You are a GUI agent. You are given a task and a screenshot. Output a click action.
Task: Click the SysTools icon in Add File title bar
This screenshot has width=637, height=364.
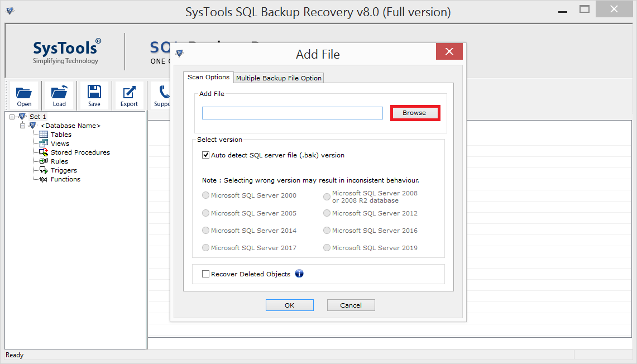tap(180, 53)
